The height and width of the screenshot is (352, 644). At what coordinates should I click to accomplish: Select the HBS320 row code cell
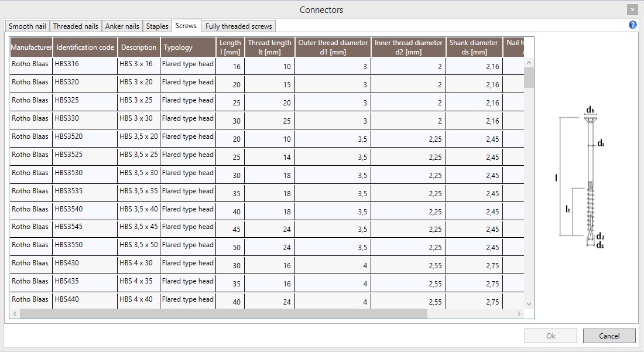85,84
